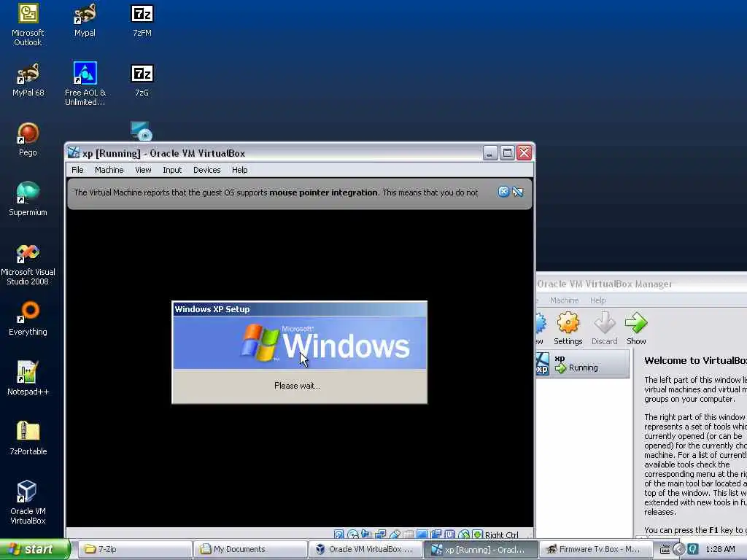This screenshot has width=747, height=560.
Task: Click the Right Ctrl host key label
Action: click(502, 534)
